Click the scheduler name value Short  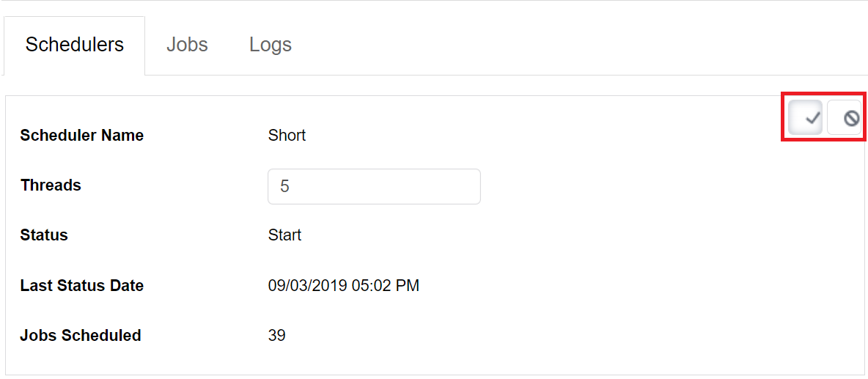[x=287, y=135]
